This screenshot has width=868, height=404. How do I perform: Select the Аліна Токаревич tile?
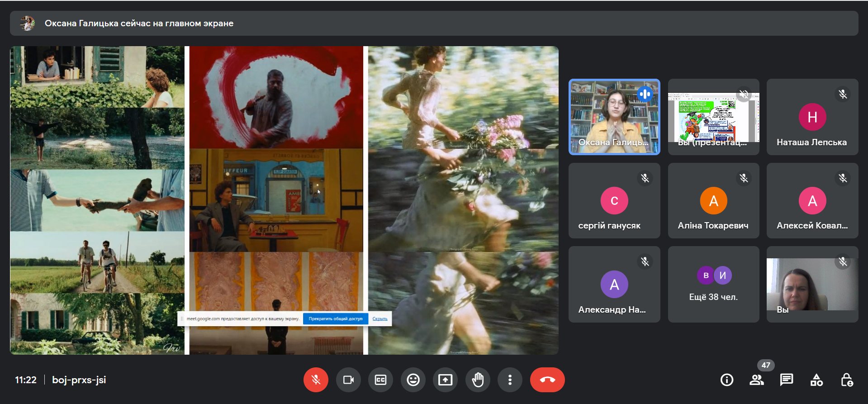pos(713,201)
